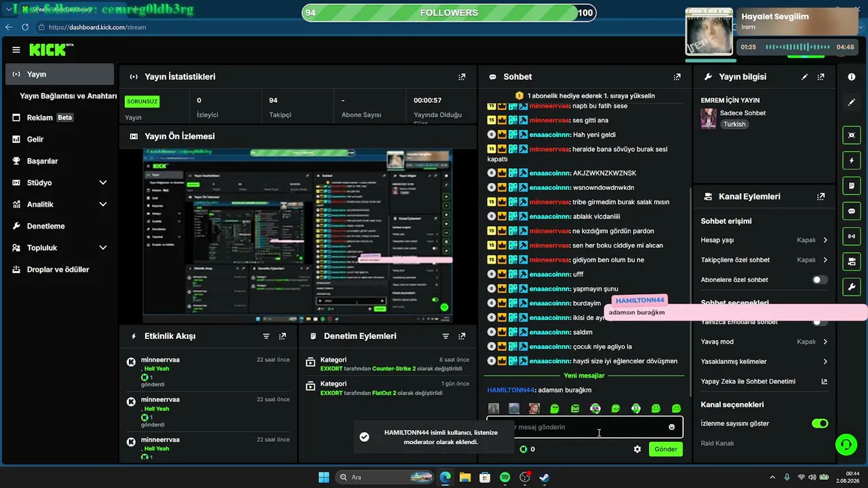Filter the Denetim Eylemleri list
Viewport: 868px width, 488px height.
point(446,336)
